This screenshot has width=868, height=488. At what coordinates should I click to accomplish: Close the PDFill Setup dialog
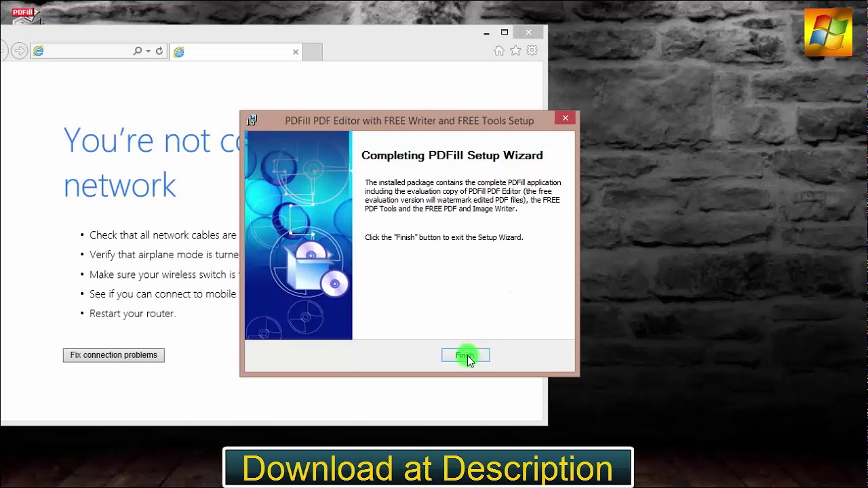[x=565, y=118]
